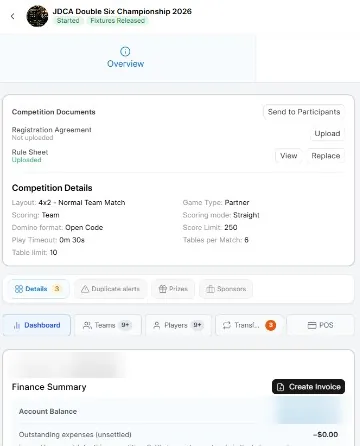Click the Competition Details heading
The height and width of the screenshot is (446, 360).
click(x=52, y=188)
